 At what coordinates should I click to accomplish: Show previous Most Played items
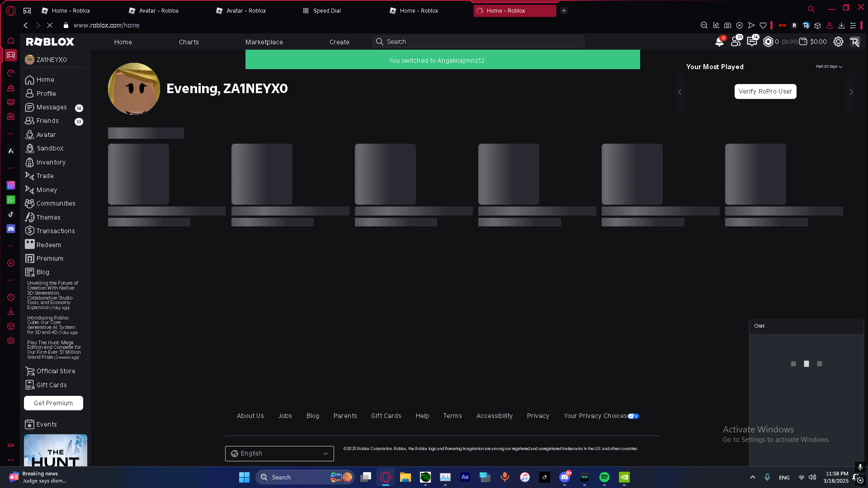(x=680, y=92)
